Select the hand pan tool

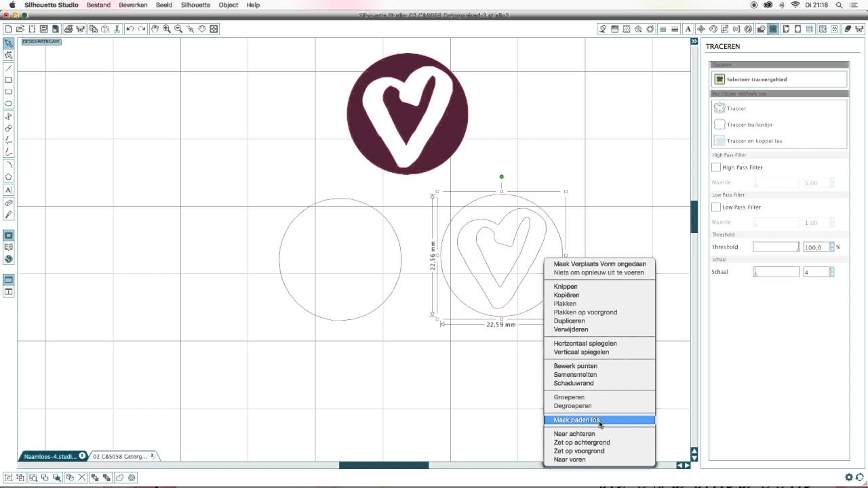tap(155, 29)
